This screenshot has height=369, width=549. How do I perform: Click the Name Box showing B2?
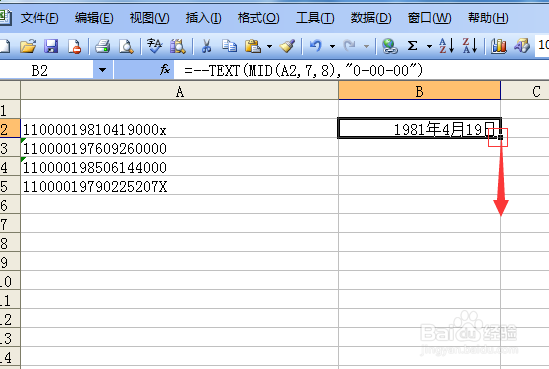[x=47, y=70]
